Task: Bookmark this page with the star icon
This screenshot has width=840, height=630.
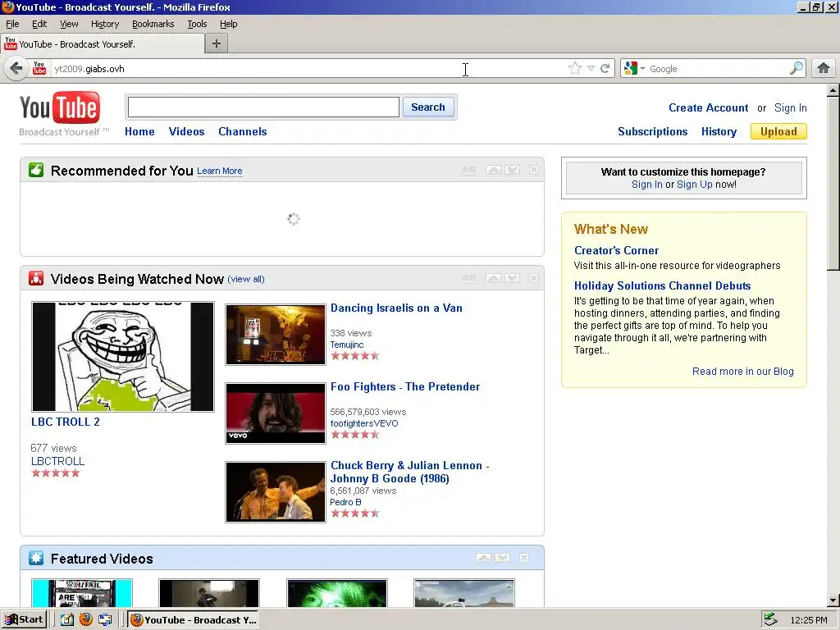Action: click(574, 69)
